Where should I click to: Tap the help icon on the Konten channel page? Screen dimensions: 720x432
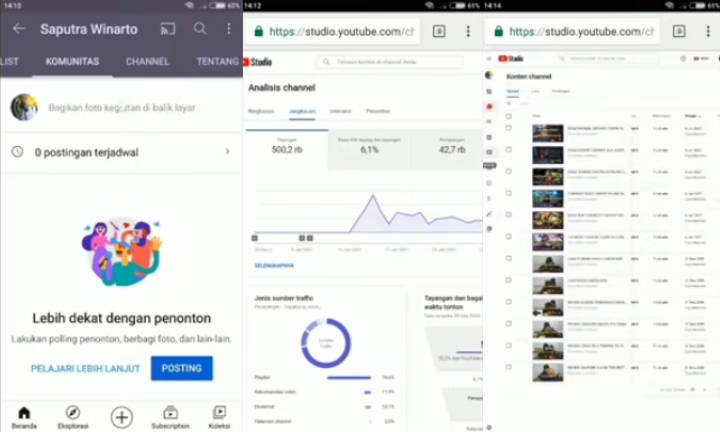pos(683,59)
